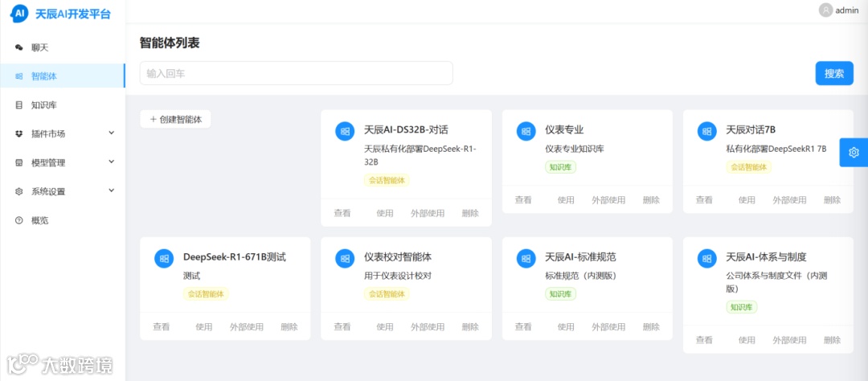Click 使用 on DeepSeek-R1-671B测试 card
This screenshot has height=381, width=868.
point(203,326)
